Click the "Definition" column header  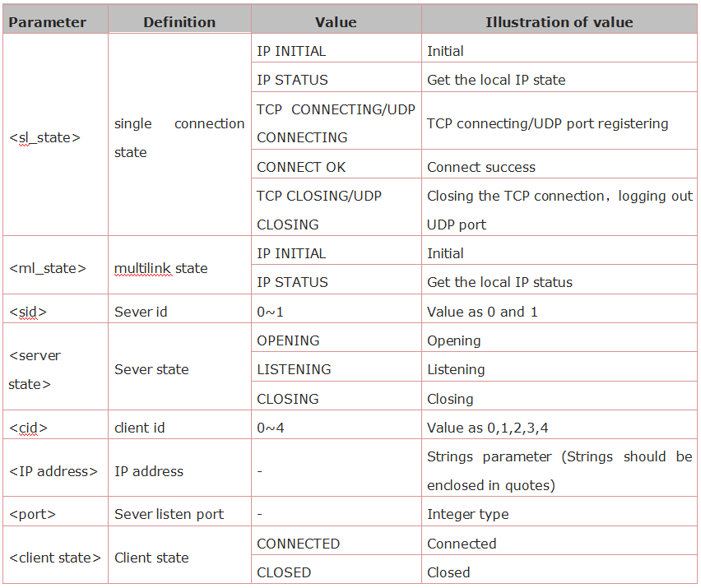point(179,22)
